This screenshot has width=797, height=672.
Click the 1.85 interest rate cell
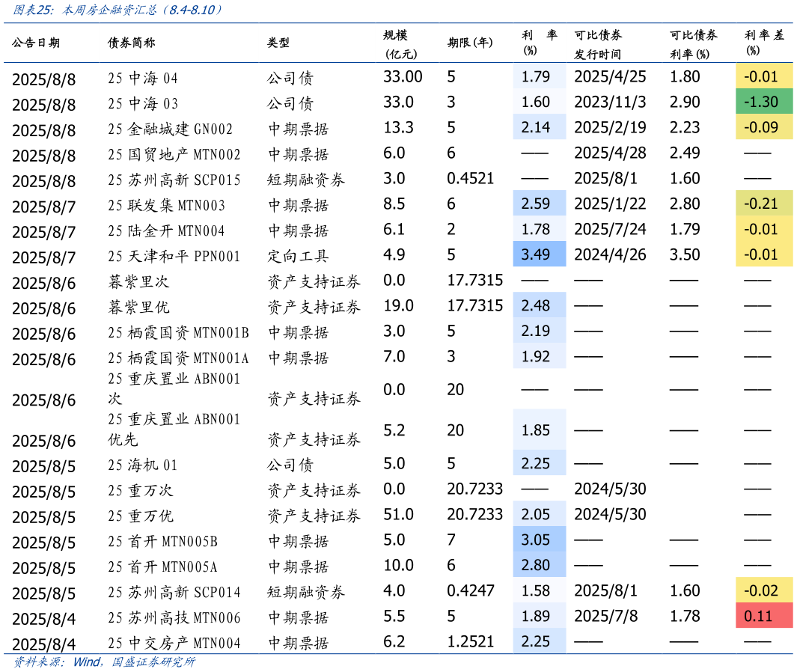[x=540, y=430]
